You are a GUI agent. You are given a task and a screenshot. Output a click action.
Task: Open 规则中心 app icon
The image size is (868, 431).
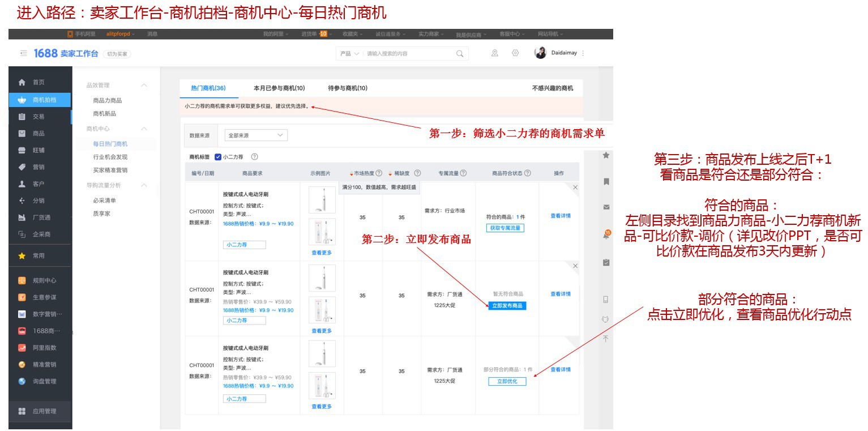tap(22, 281)
